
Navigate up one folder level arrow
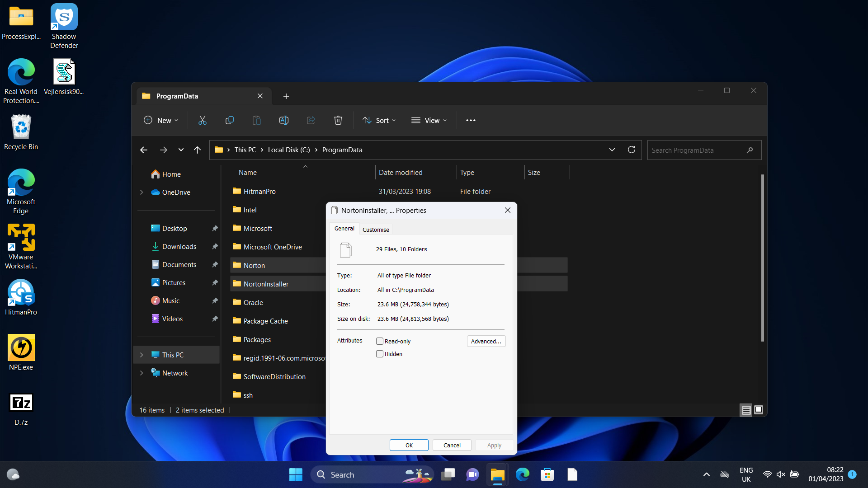click(x=197, y=150)
